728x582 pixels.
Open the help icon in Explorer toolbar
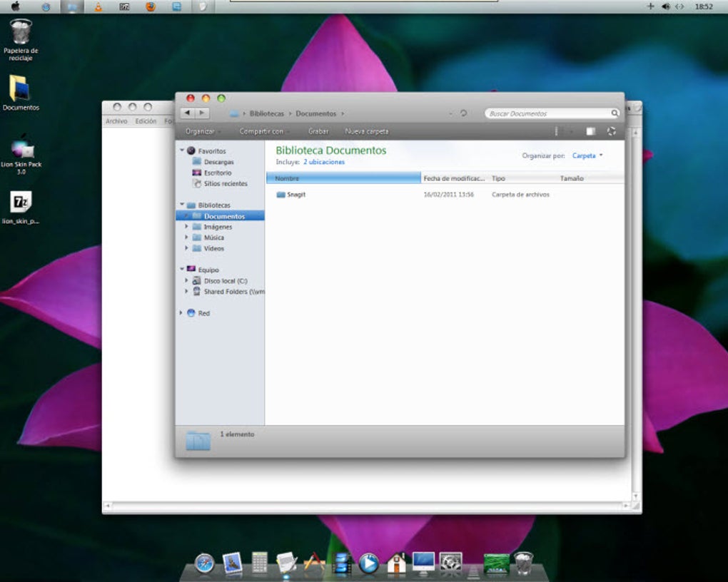point(612,131)
